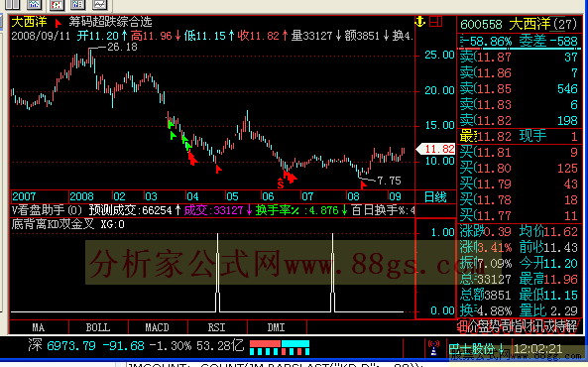Click the buy order row at 11.77
The image size is (588, 367).
click(x=519, y=216)
